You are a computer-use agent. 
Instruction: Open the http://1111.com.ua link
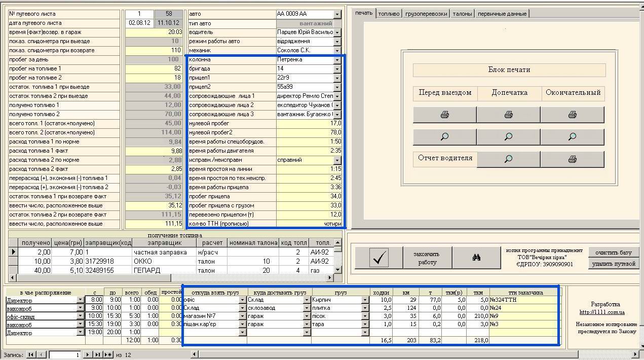click(602, 312)
